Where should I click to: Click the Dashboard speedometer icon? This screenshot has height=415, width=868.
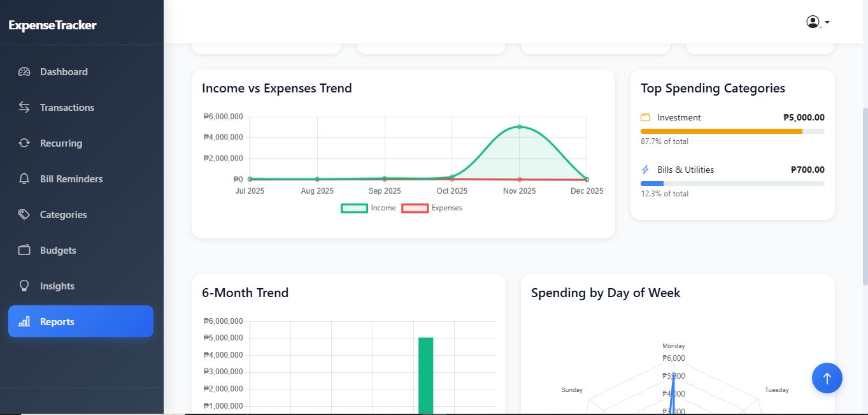[24, 72]
